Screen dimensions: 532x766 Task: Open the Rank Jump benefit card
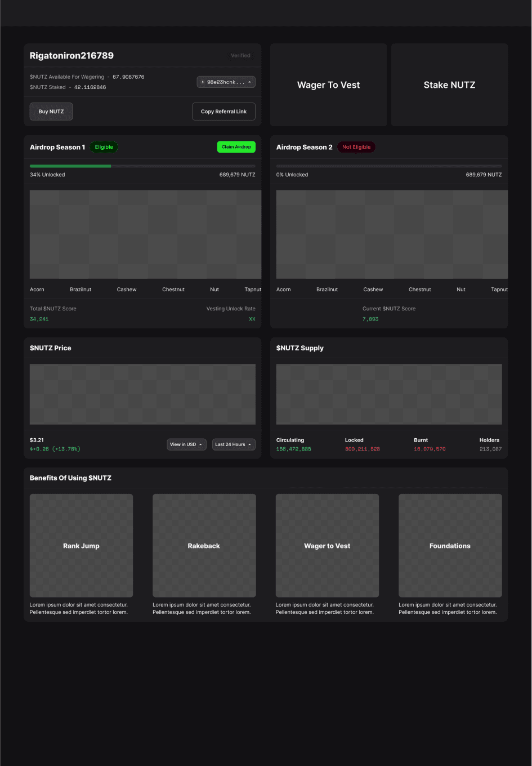[81, 545]
